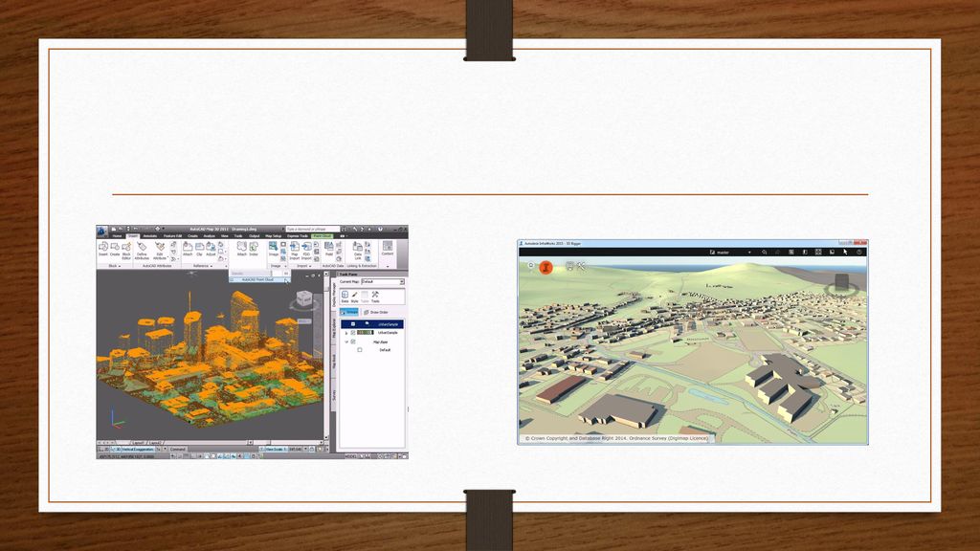Click the Clip reference icon

click(x=199, y=246)
